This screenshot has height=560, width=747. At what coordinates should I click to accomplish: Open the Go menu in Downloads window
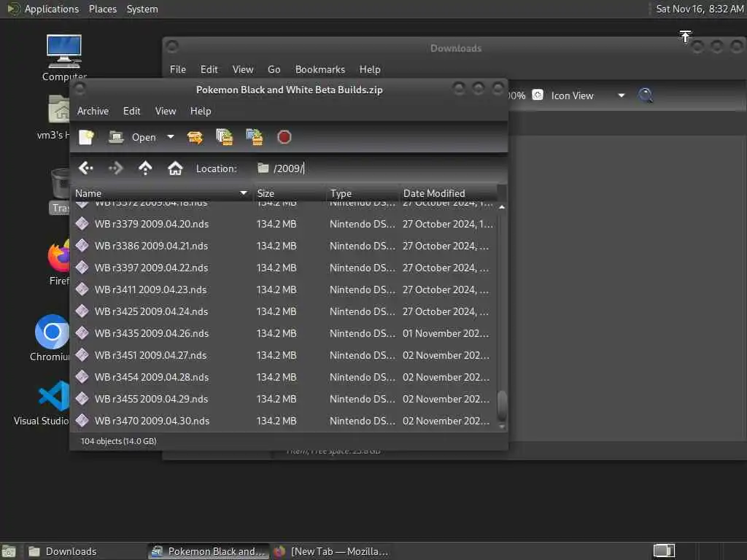274,69
